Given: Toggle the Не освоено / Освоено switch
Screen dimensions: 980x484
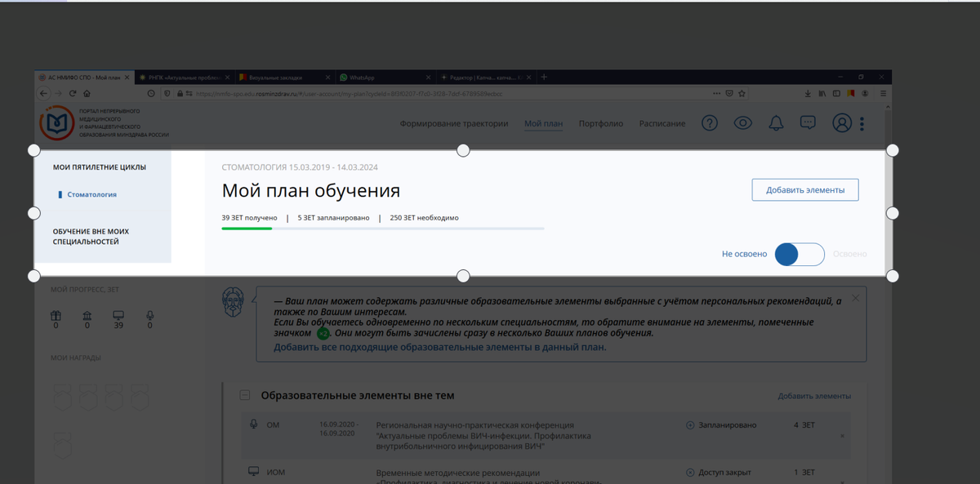Looking at the screenshot, I should 799,255.
